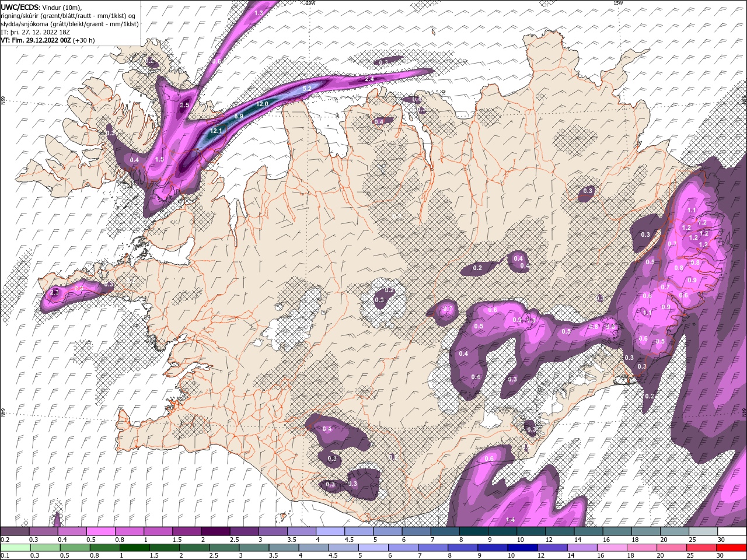
Task: Click the 15W longitude label
Action: point(618,3)
